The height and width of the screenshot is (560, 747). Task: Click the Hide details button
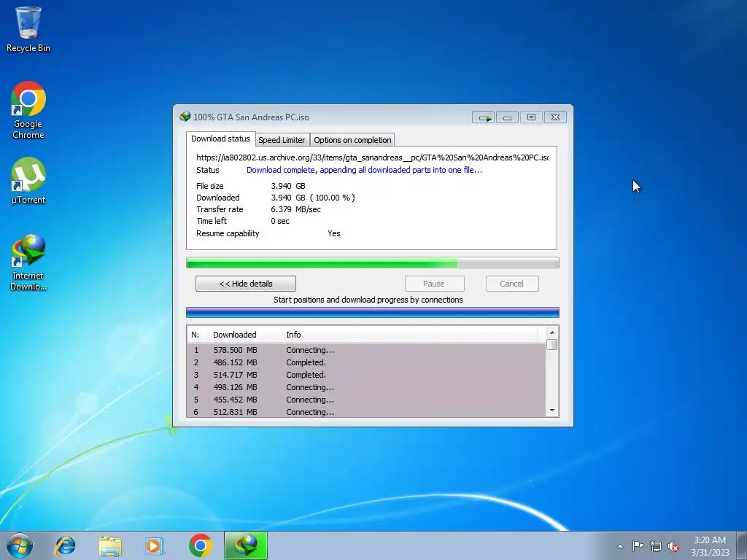coord(246,284)
